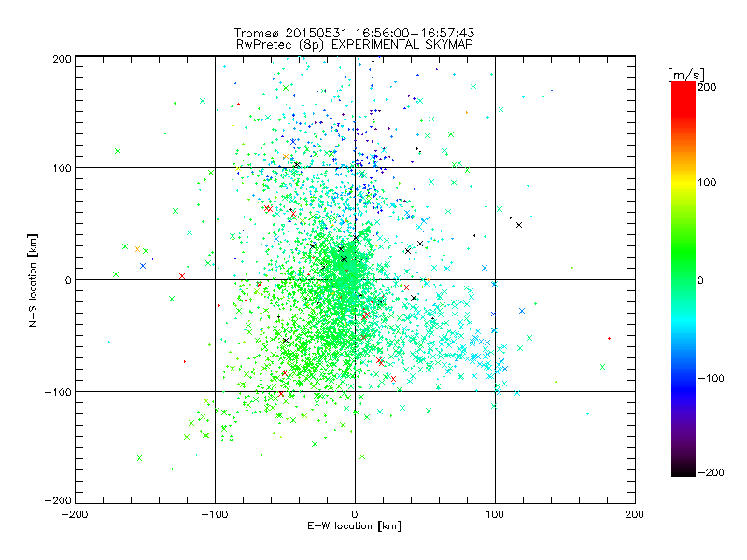The image size is (747, 560).
Task: Click N-S axis tick label "200"
Action: click(x=63, y=59)
